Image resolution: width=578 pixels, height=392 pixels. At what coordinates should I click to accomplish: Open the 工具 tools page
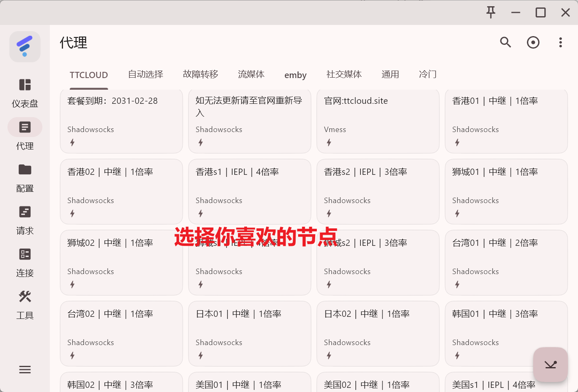(25, 305)
